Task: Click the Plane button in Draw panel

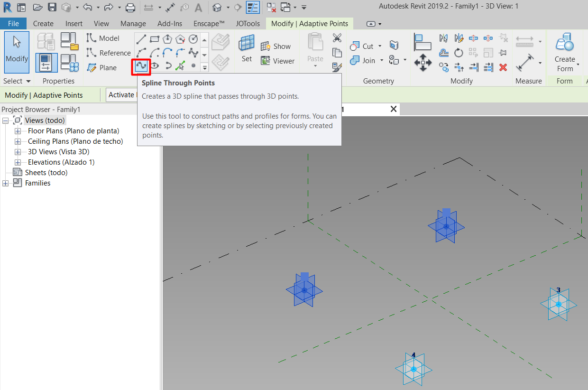Action: 102,68
